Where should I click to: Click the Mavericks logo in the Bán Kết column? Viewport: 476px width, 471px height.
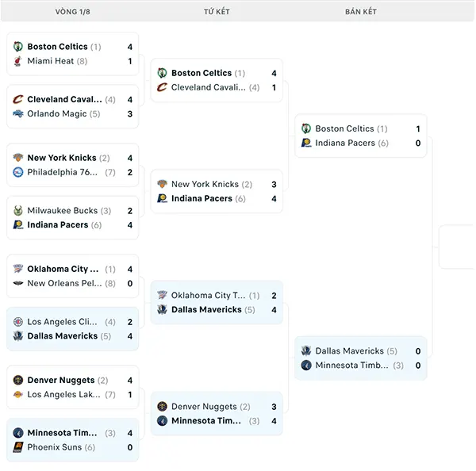pyautogui.click(x=306, y=350)
